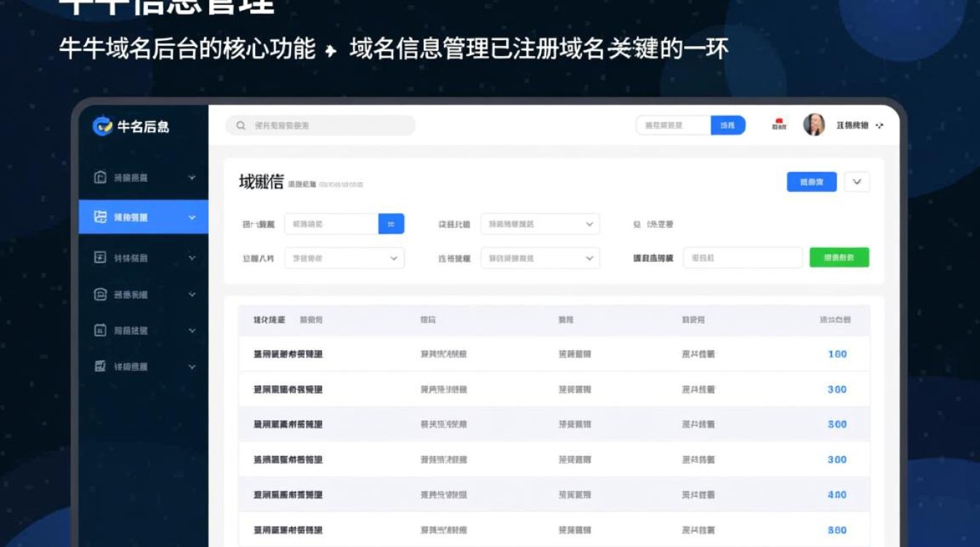The image size is (980, 547).
Task: Click the blue search button in the header
Action: click(x=728, y=125)
